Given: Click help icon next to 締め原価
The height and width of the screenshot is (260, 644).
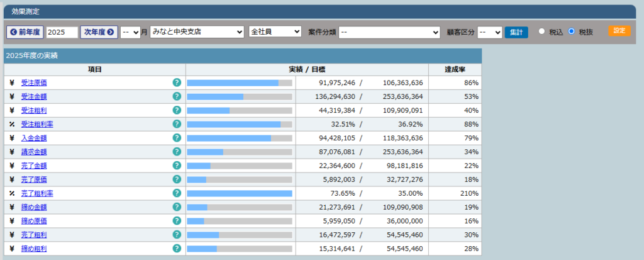Looking at the screenshot, I should click(x=177, y=221).
